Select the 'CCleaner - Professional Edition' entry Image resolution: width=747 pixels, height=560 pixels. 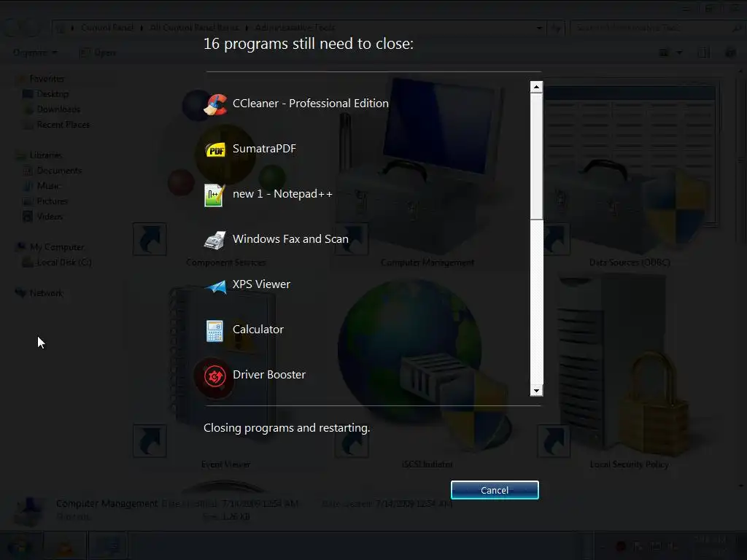[311, 104]
